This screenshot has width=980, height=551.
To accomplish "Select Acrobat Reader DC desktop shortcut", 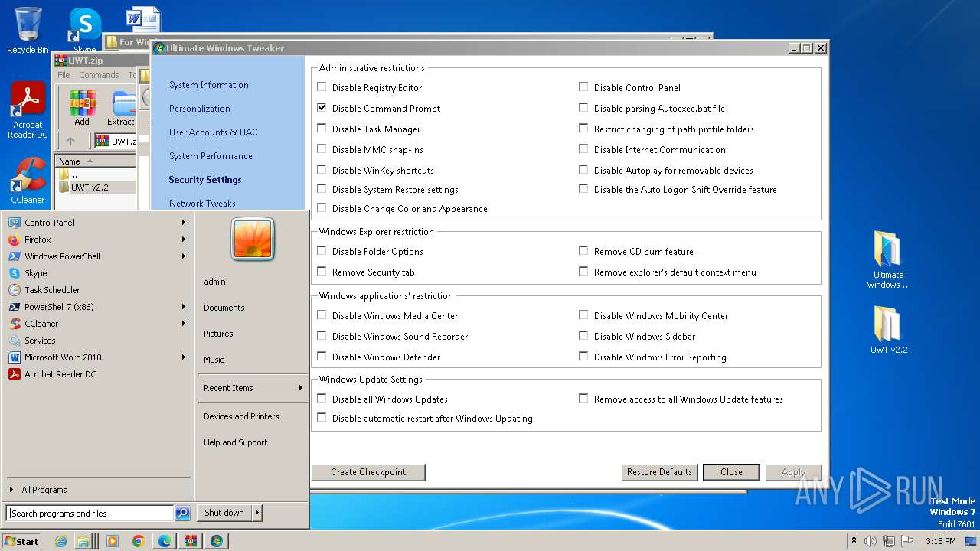I will pos(28,111).
